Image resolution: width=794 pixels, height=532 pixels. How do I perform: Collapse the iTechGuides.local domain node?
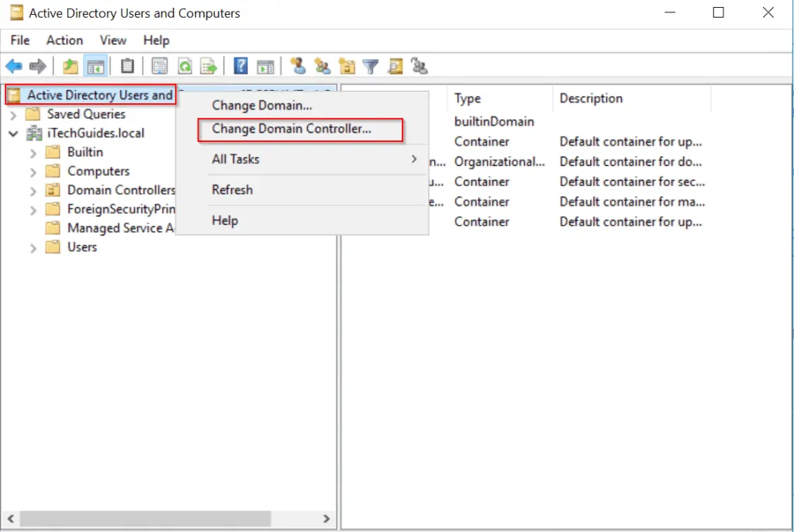tap(13, 133)
